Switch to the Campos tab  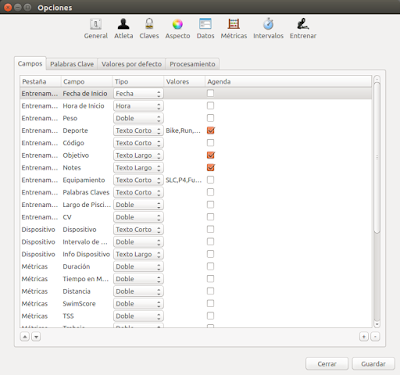click(30, 63)
